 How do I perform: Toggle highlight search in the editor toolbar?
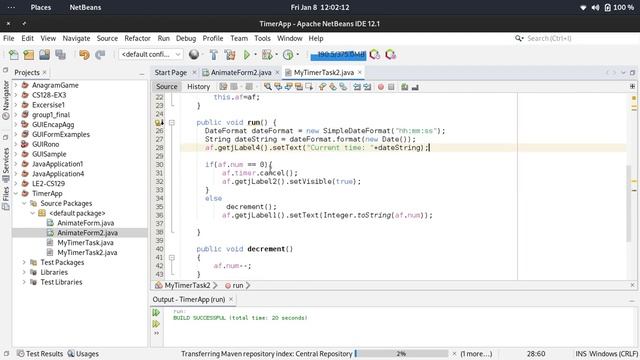click(x=299, y=87)
